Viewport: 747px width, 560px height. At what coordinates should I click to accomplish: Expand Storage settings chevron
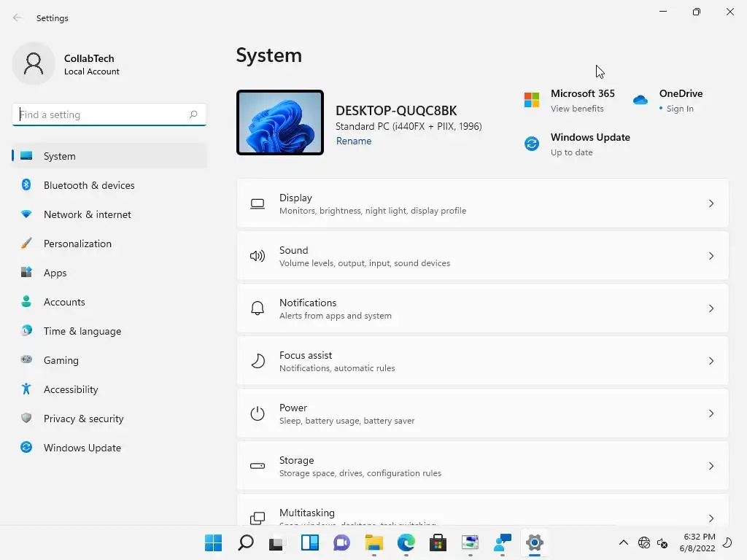711,466
